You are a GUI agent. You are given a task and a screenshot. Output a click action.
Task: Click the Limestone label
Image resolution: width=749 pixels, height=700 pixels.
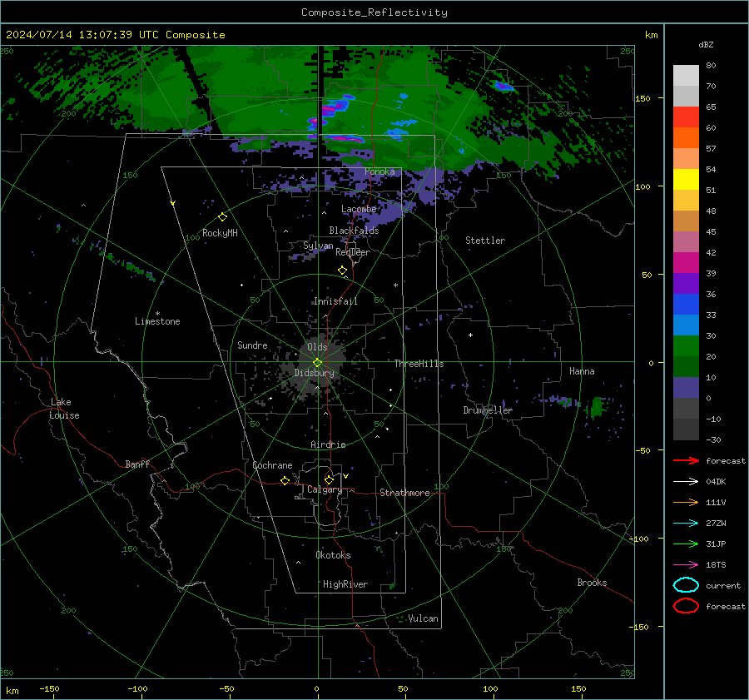tap(157, 321)
